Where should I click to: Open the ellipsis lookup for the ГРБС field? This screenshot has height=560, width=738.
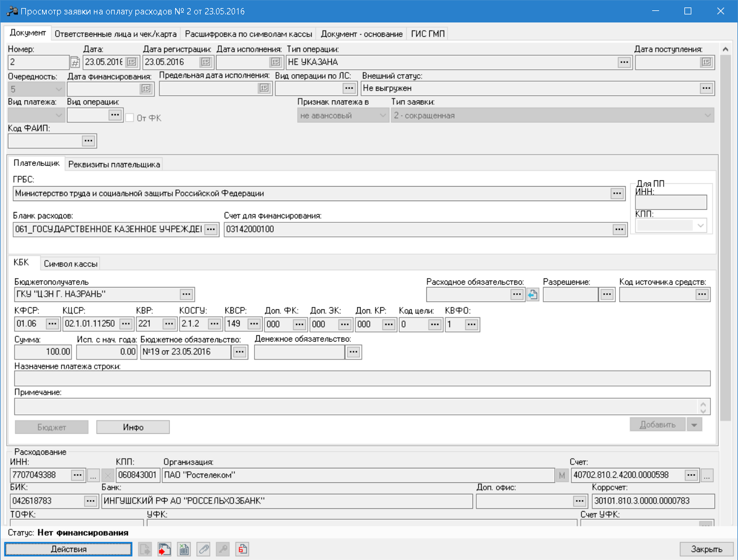(617, 193)
